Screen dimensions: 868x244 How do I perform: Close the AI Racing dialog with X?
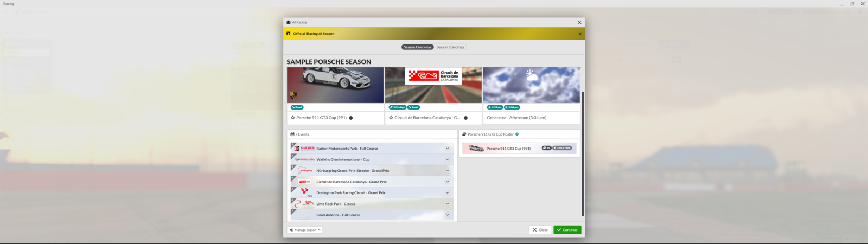coord(579,22)
